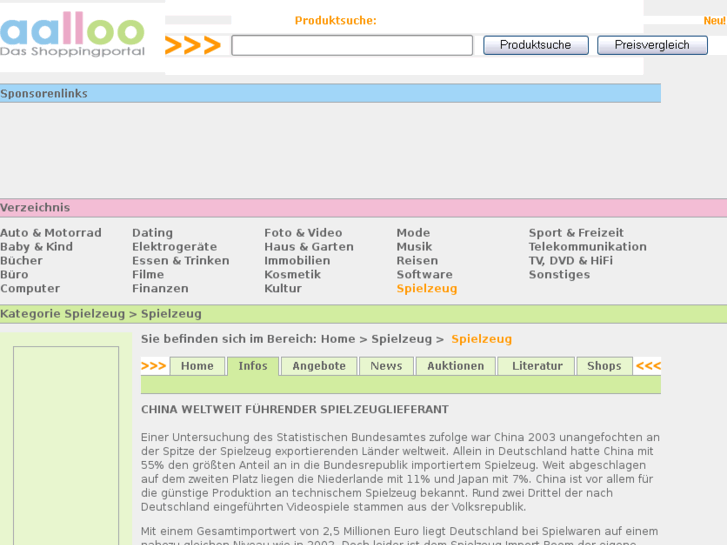727x545 pixels.
Task: Switch to the Auktionen tab
Action: 456,366
